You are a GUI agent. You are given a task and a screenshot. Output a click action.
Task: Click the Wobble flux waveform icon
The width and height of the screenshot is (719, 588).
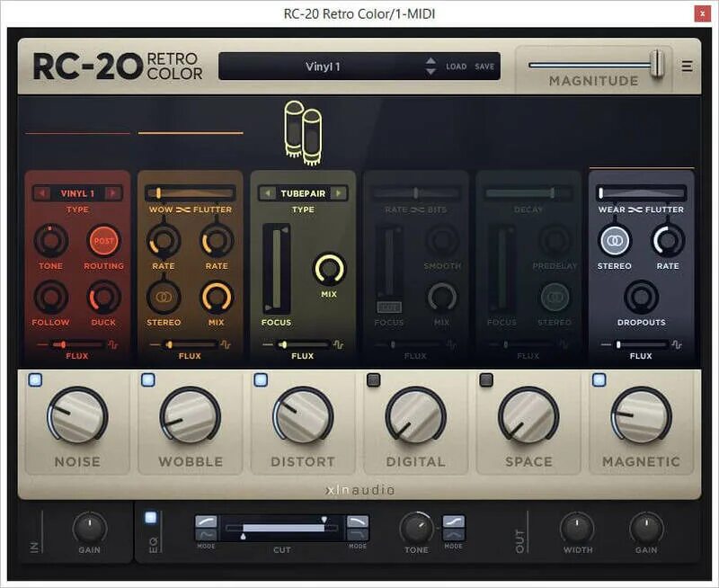(226, 344)
